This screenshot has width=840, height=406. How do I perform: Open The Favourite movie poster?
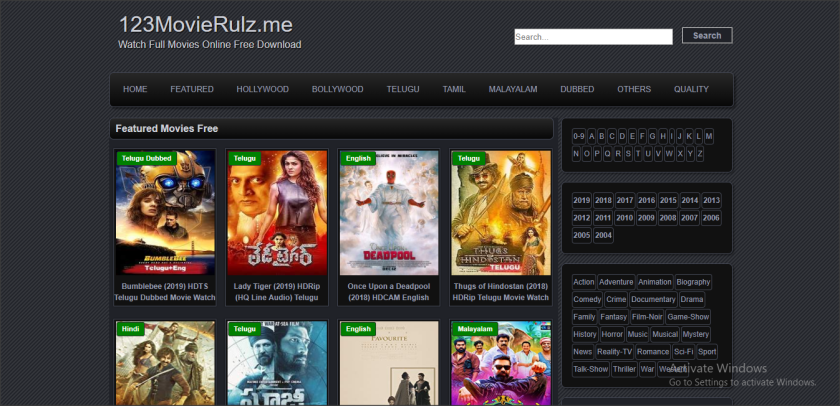389,365
